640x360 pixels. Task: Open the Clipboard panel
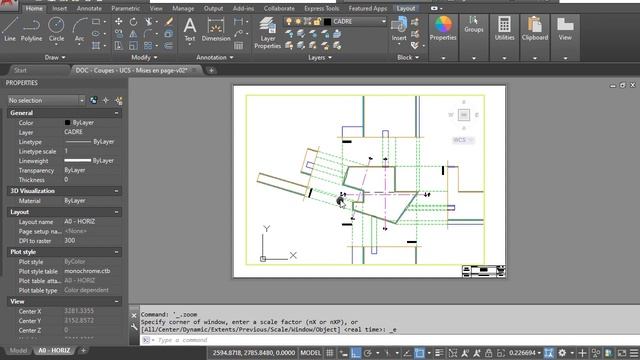click(535, 28)
